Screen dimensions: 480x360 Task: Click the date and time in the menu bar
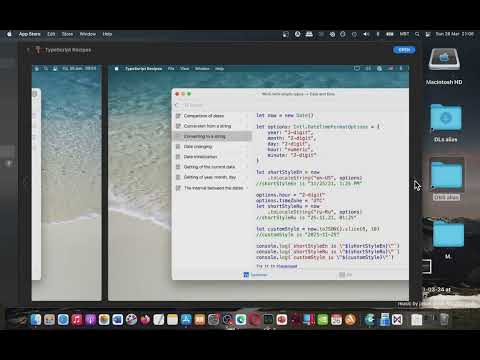coord(455,34)
